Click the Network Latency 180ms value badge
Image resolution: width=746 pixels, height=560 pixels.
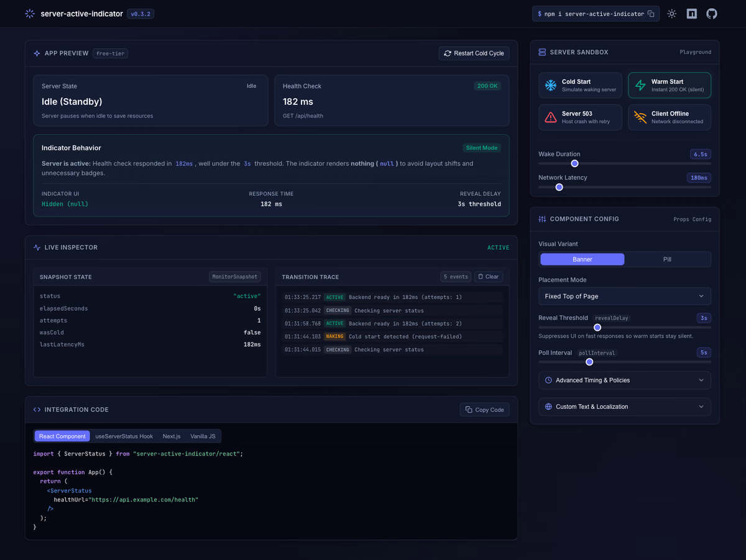point(699,178)
